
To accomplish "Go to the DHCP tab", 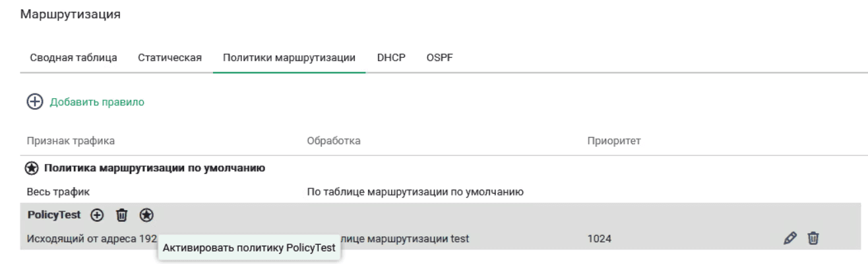I will pos(390,58).
